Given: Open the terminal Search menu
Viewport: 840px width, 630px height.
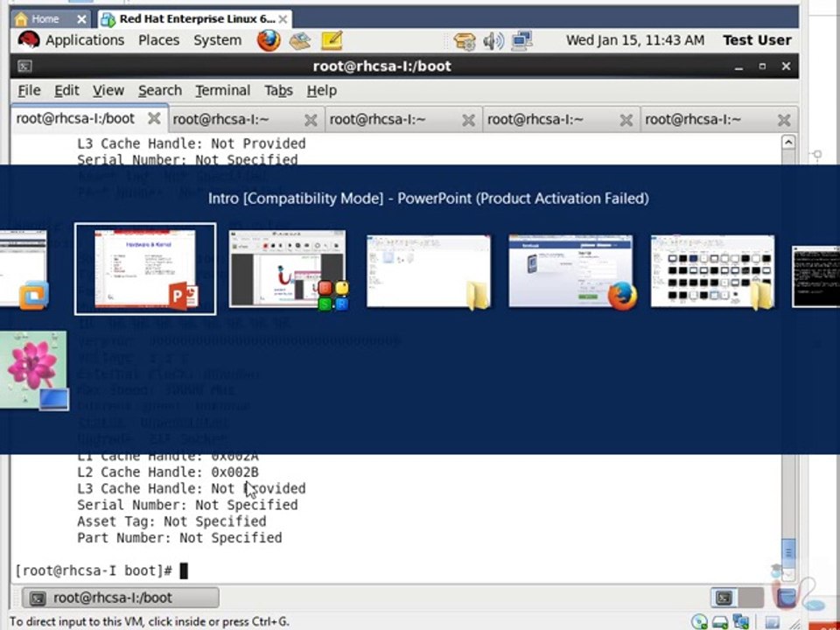Looking at the screenshot, I should pyautogui.click(x=159, y=90).
